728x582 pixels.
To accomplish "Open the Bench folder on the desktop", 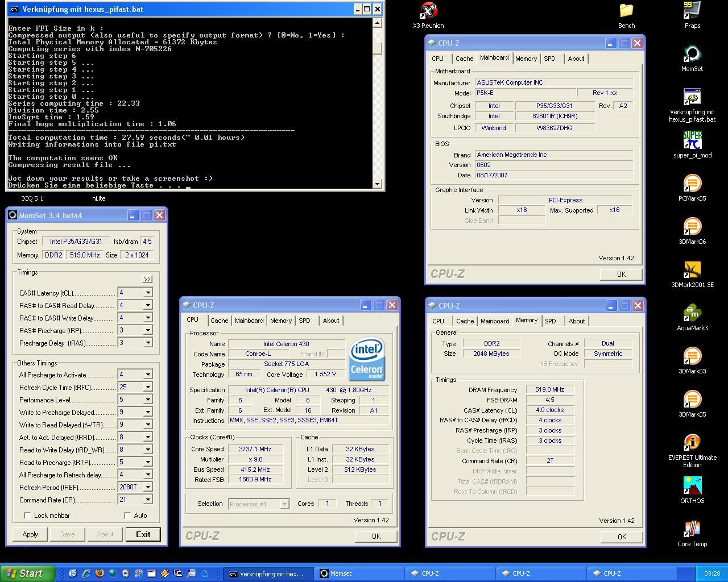I will (x=626, y=15).
